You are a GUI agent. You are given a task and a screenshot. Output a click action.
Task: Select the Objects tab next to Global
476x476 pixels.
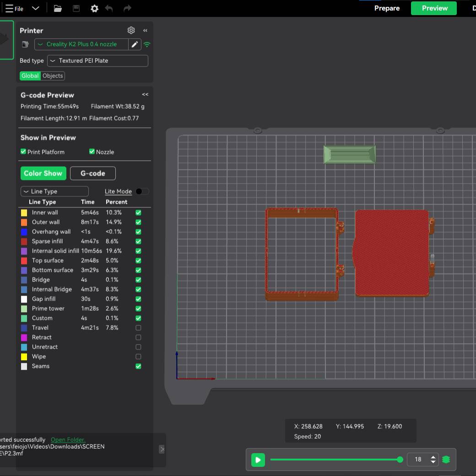(x=53, y=76)
